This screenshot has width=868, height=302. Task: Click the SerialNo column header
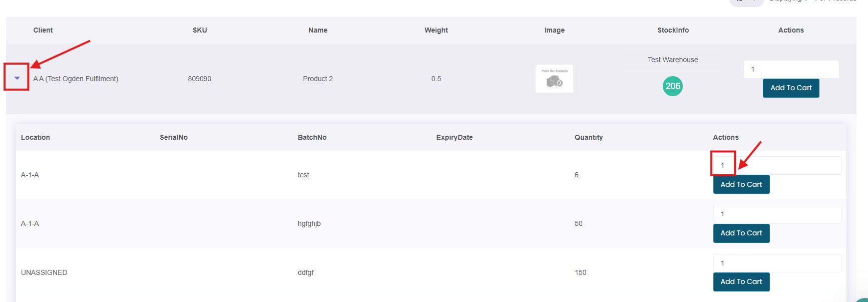click(x=174, y=137)
